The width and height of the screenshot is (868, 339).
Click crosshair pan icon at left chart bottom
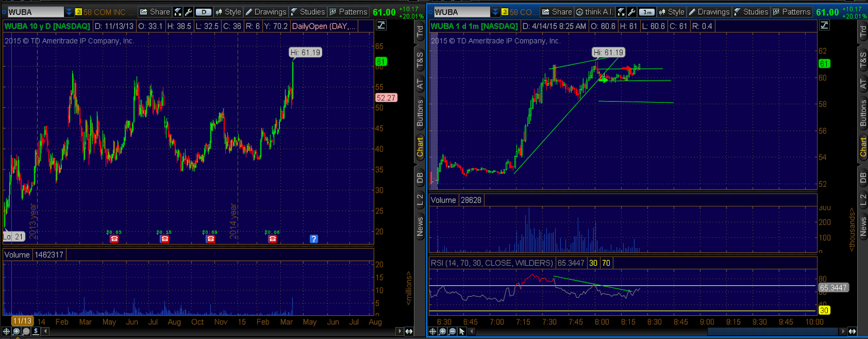(7, 331)
